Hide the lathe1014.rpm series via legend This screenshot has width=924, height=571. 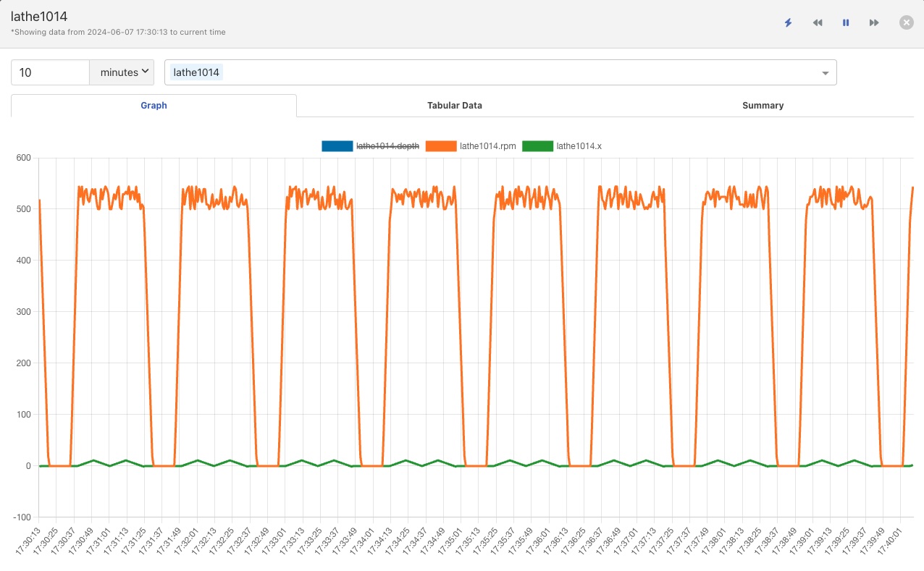tap(487, 146)
